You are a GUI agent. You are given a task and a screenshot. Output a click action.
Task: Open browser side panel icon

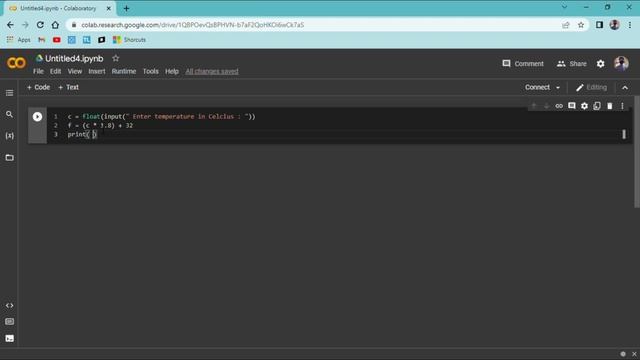coord(599,25)
